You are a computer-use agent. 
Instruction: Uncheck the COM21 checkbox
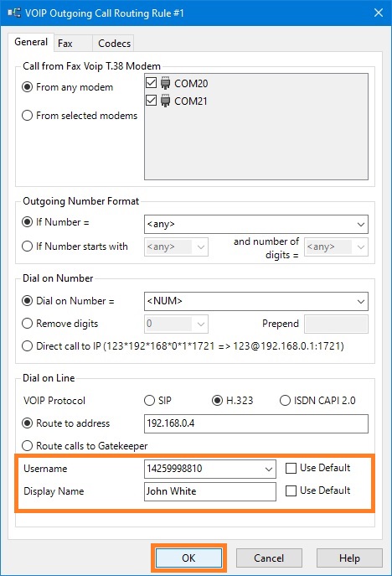[x=152, y=101]
